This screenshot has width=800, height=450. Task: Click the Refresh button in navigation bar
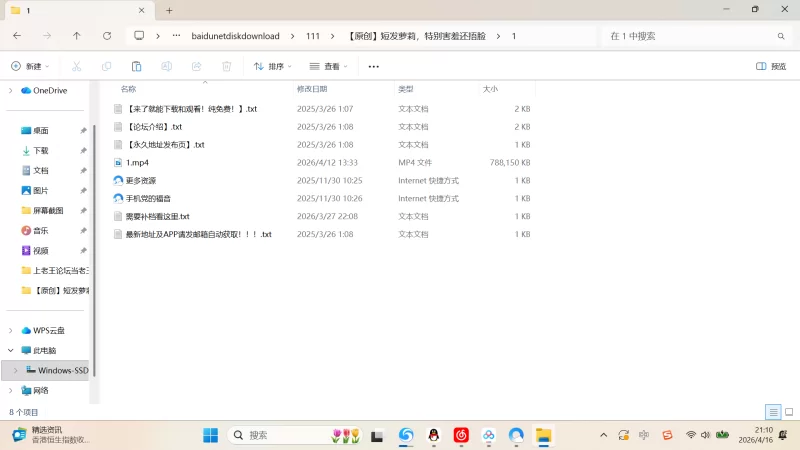click(107, 35)
